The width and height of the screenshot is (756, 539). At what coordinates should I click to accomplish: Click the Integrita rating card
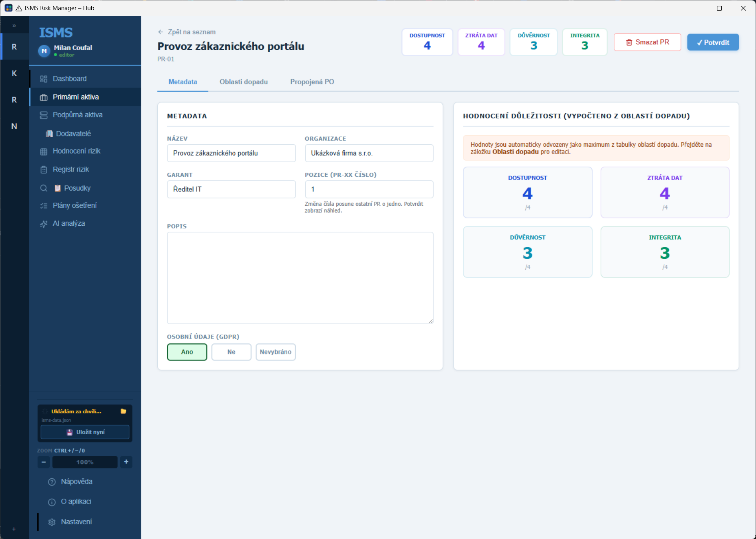[665, 252]
